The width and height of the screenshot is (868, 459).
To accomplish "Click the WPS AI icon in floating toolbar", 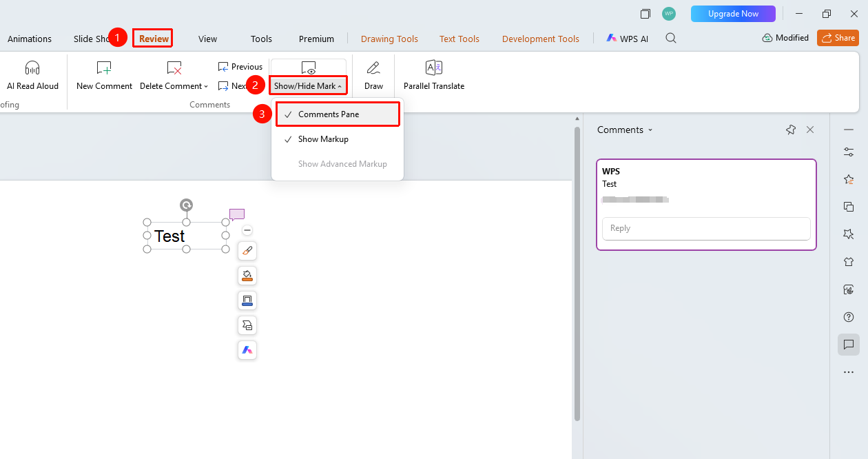I will [247, 350].
